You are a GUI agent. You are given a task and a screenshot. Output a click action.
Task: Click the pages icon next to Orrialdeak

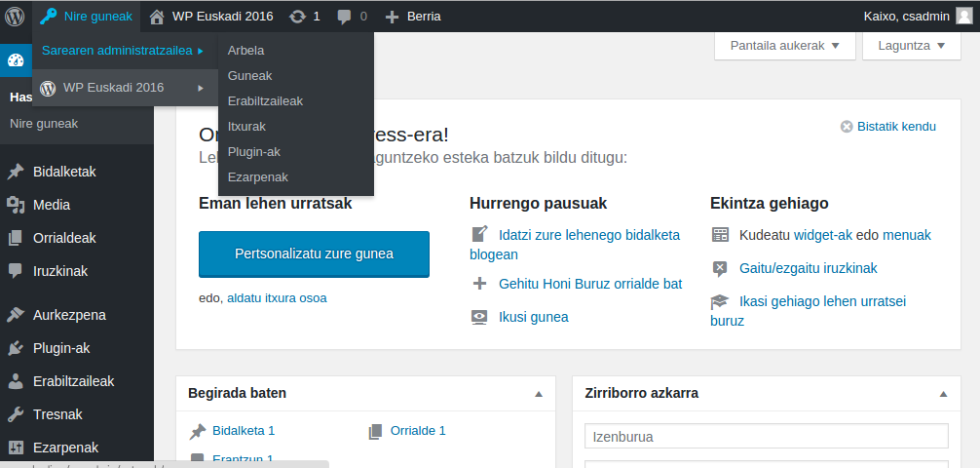pos(15,238)
